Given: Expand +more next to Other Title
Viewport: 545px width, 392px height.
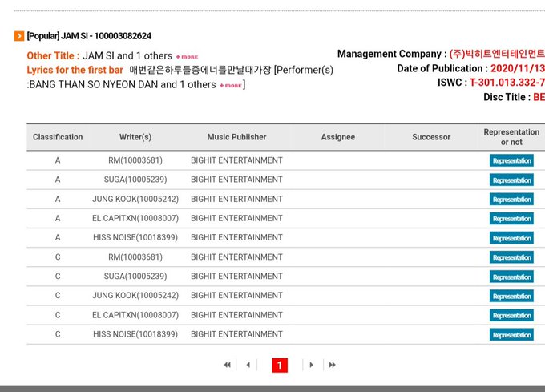Looking at the screenshot, I should (187, 57).
